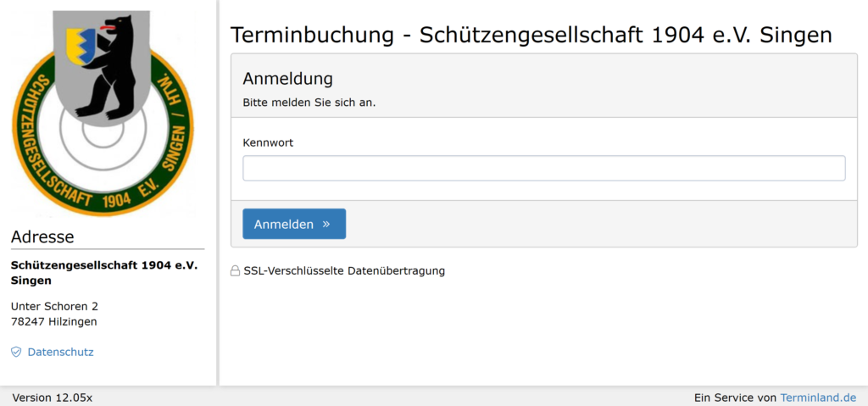Click the 'Adresse' sidebar heading
Viewport: 868px width, 406px height.
click(42, 236)
